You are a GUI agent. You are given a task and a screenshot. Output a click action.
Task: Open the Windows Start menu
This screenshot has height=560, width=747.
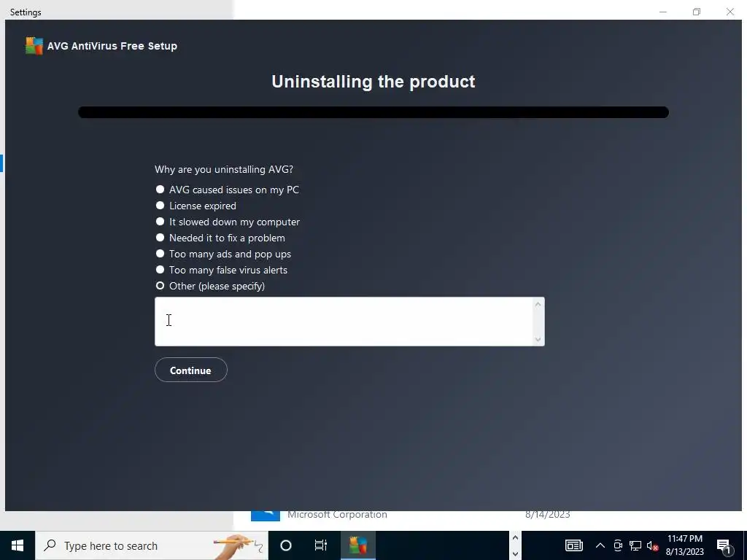(x=18, y=545)
